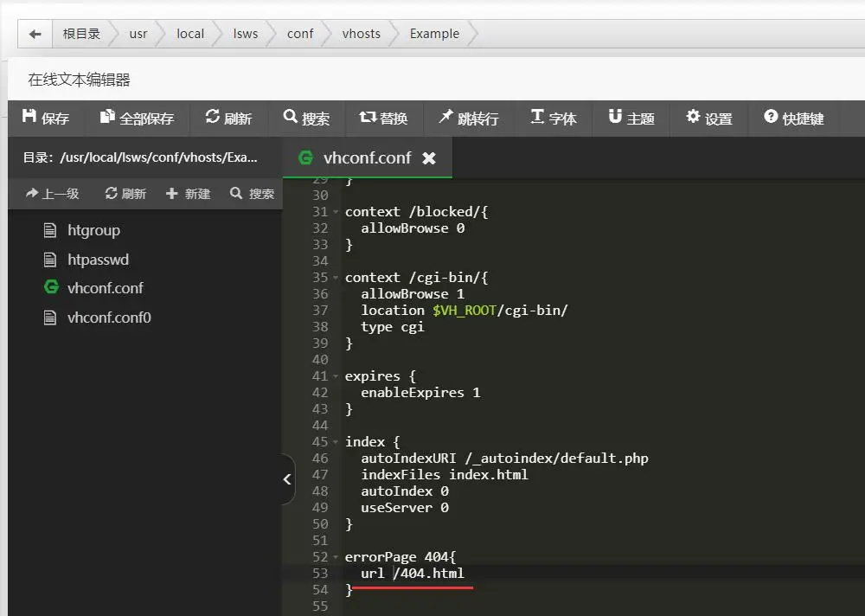Screen dimensions: 865x616
Task: Search files in sidebar 搜索
Action: point(252,194)
